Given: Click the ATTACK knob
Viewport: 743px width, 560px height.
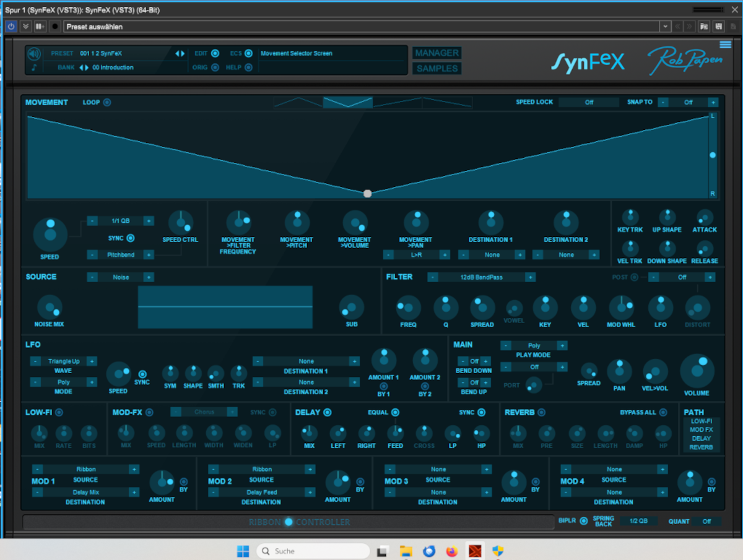Looking at the screenshot, I should click(x=705, y=217).
